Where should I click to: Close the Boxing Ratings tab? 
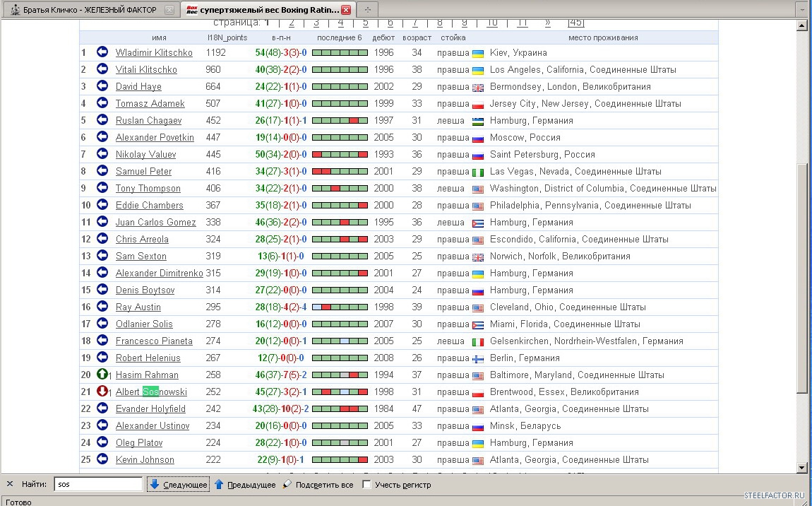click(x=346, y=10)
